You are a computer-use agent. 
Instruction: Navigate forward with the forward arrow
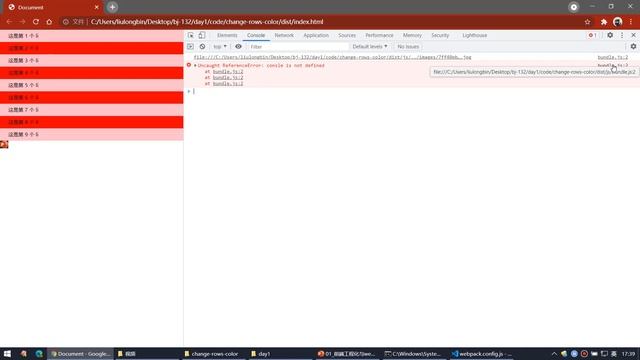pos(22,22)
